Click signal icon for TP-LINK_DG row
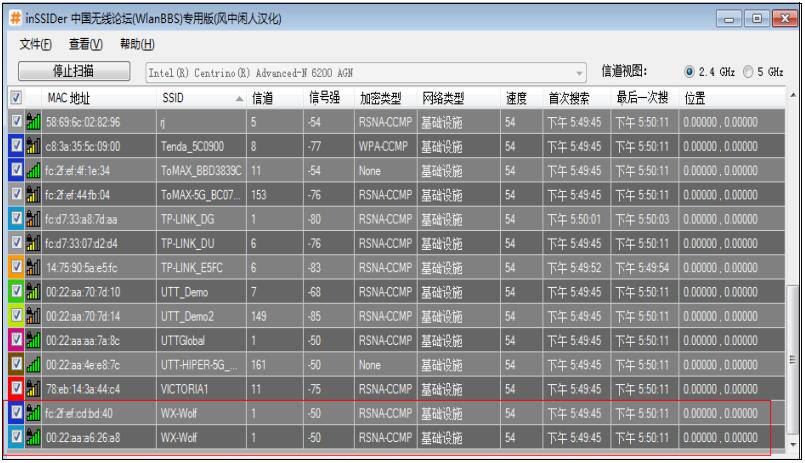 coord(33,219)
